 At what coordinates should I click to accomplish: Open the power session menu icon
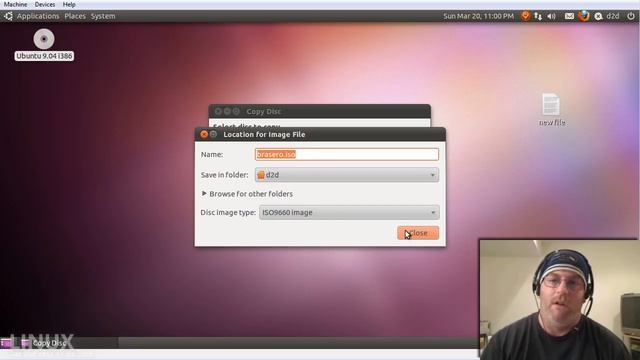tap(631, 16)
